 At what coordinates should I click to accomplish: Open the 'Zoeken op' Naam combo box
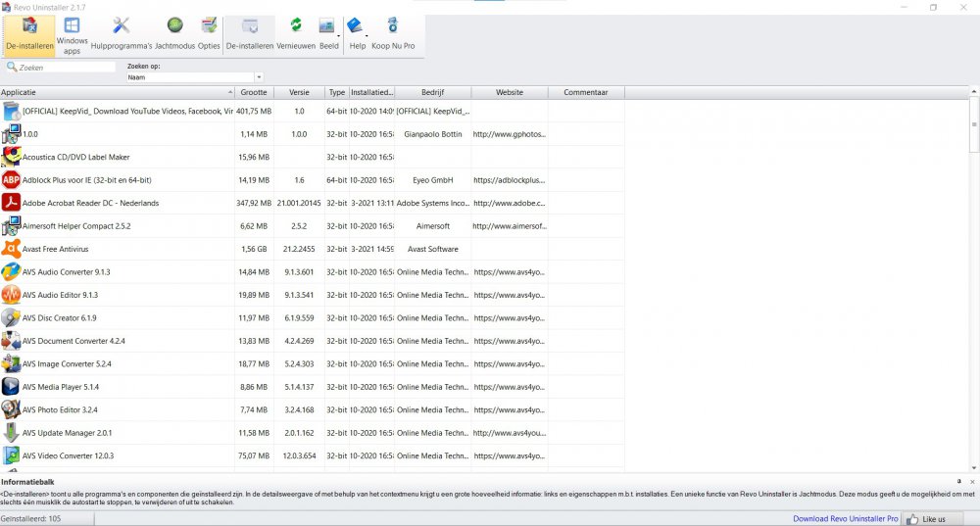pyautogui.click(x=196, y=76)
